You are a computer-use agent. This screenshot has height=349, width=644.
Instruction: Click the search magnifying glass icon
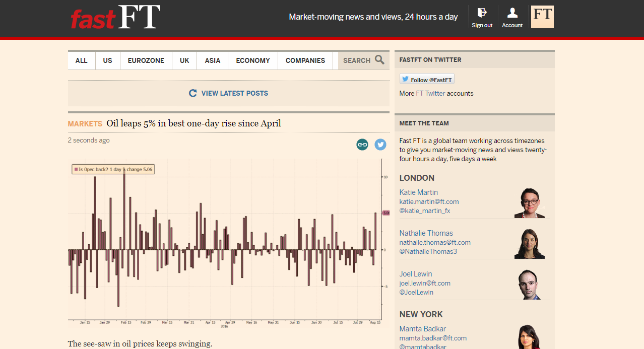pos(379,60)
